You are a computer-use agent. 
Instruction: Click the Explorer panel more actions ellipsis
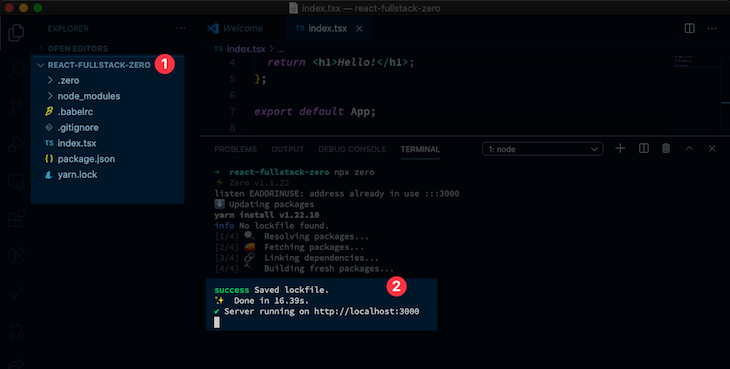point(180,28)
